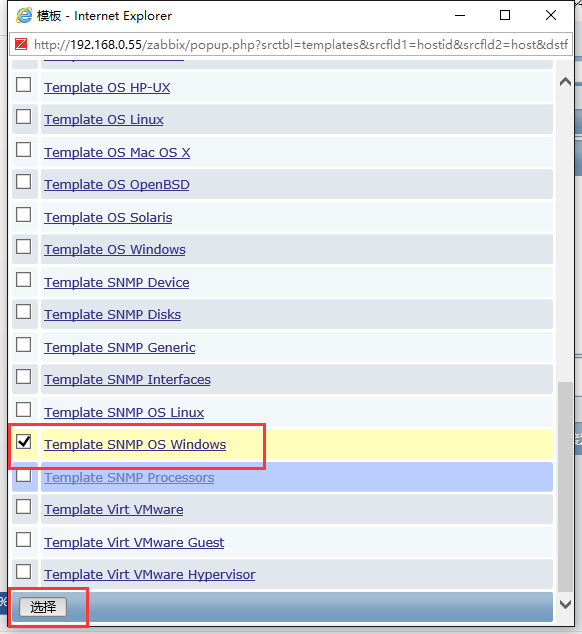Click the 选择 button
The width and height of the screenshot is (582, 634).
click(x=43, y=607)
